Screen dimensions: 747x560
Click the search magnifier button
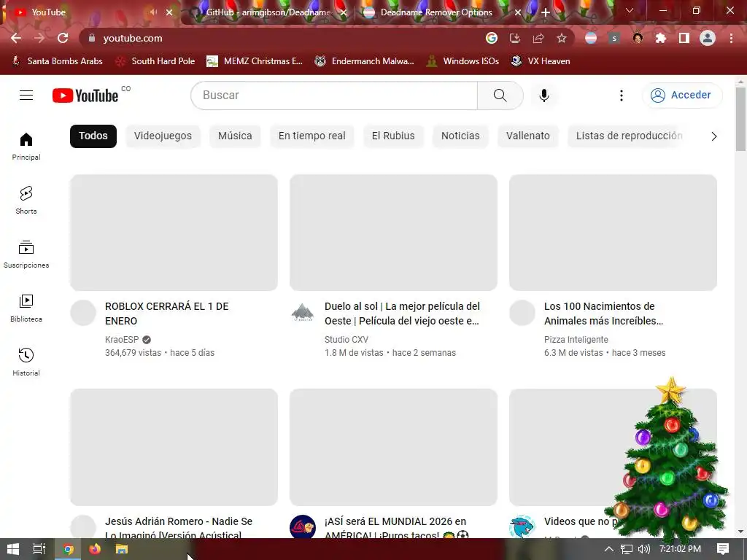point(500,96)
